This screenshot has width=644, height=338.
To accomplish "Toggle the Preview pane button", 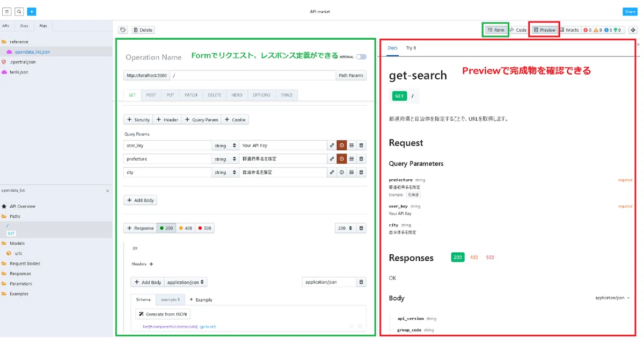I will (x=545, y=30).
